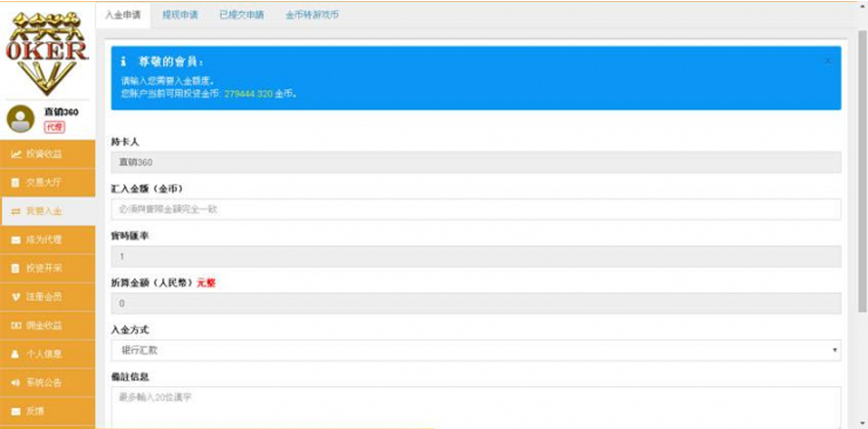Click the icon beside 交易大厅
Screen dimensions: 868x429
coord(16,183)
